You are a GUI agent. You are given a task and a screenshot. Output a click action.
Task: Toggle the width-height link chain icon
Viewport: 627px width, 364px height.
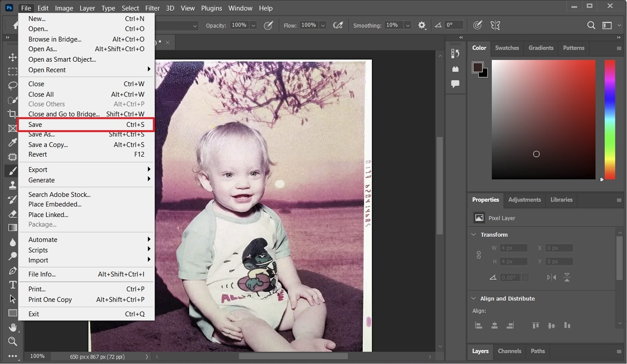tap(478, 255)
